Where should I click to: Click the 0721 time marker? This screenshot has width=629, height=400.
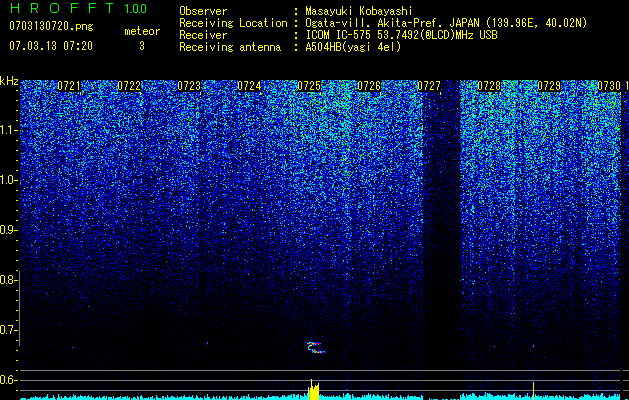click(69, 86)
